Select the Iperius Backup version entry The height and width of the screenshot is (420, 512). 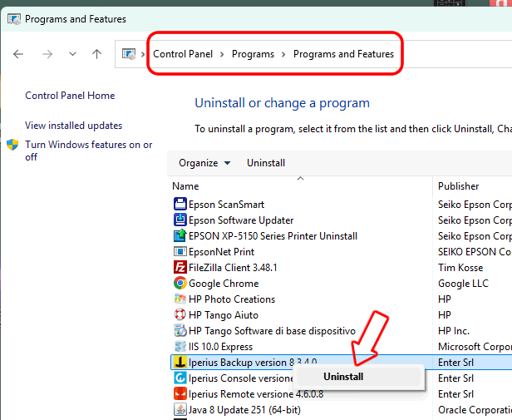(x=253, y=362)
